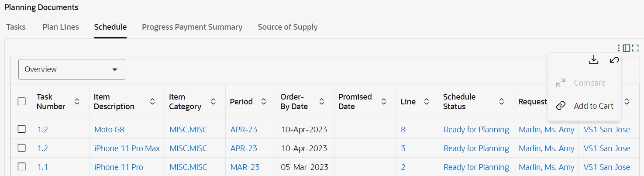Screen dimensions: 644x176
Task: Select the iPhone 11 Pro Max row checkbox
Action: tap(21, 148)
